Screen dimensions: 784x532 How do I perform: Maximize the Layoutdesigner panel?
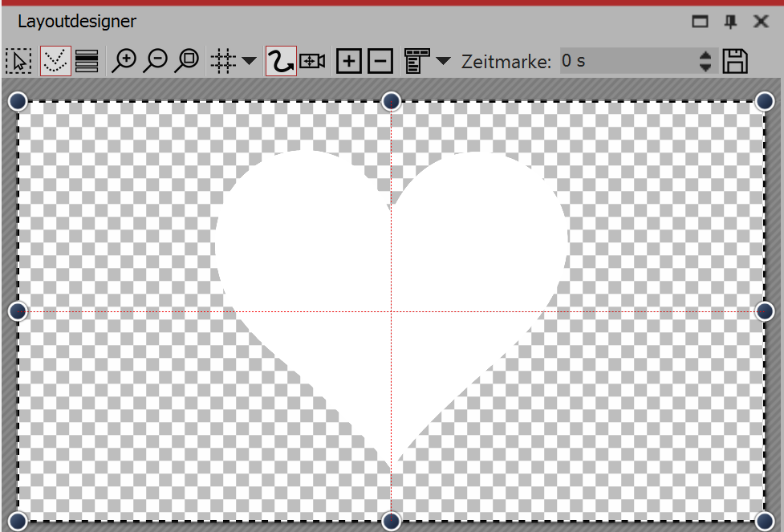tap(699, 22)
